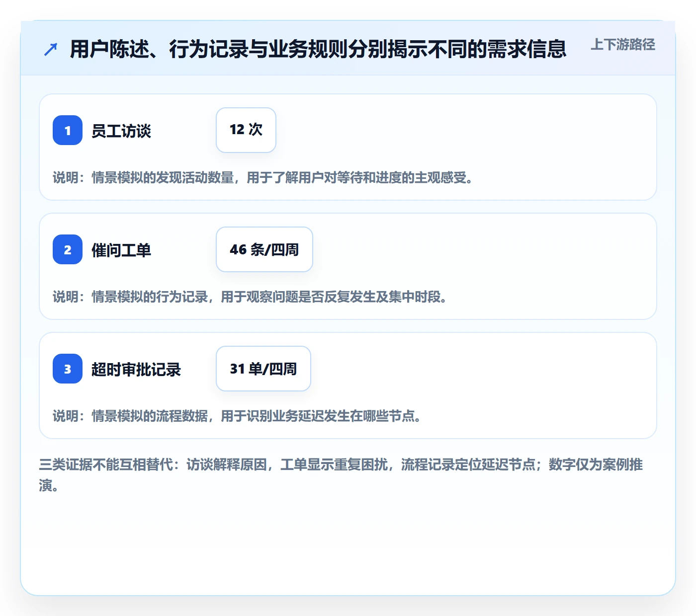Click the heading 用户陈述、行为记录与业务规则分别揭示不同的需求信息

[318, 49]
